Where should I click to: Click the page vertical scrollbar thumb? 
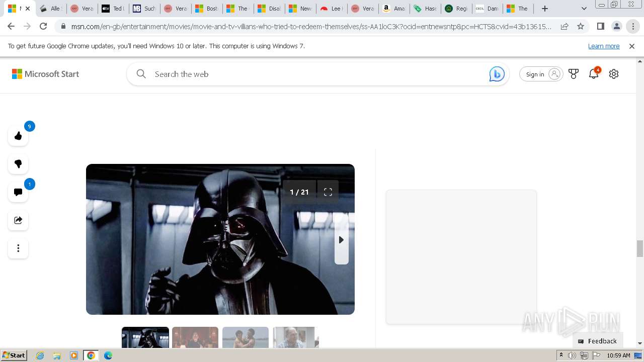point(640,248)
